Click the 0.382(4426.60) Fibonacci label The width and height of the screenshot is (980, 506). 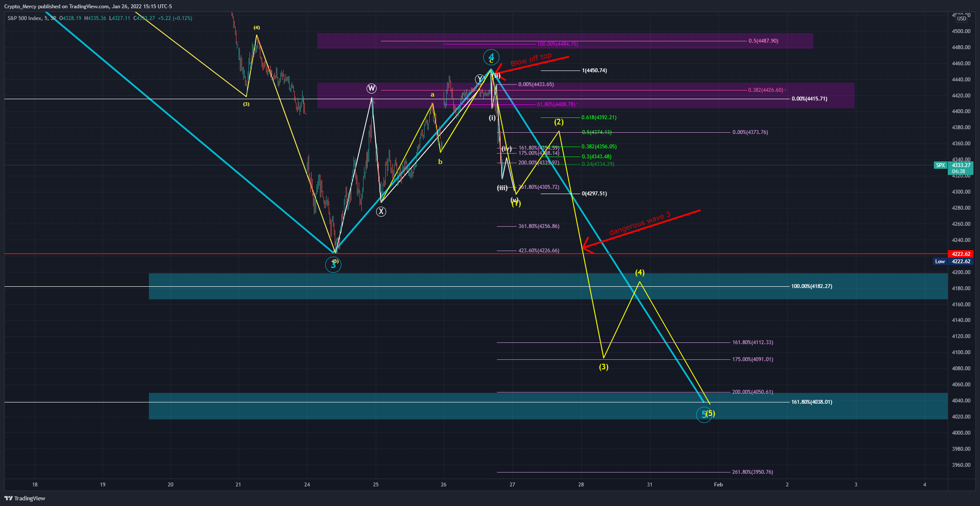click(x=766, y=90)
